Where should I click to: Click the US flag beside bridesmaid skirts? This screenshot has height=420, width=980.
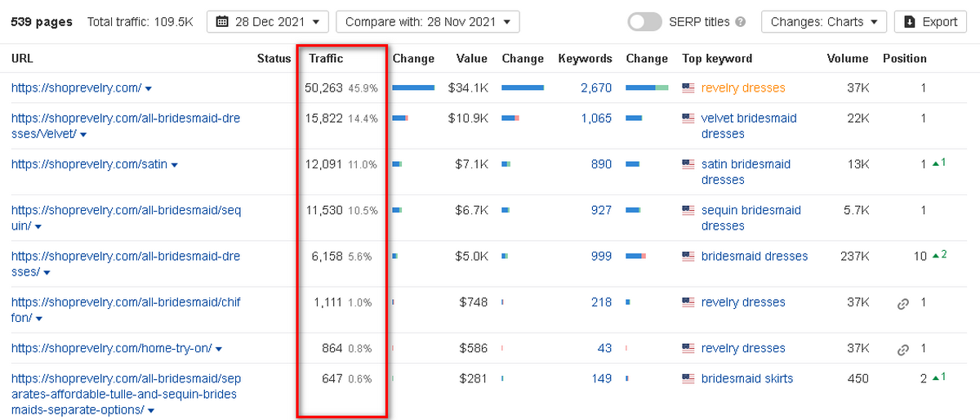pyautogui.click(x=688, y=379)
